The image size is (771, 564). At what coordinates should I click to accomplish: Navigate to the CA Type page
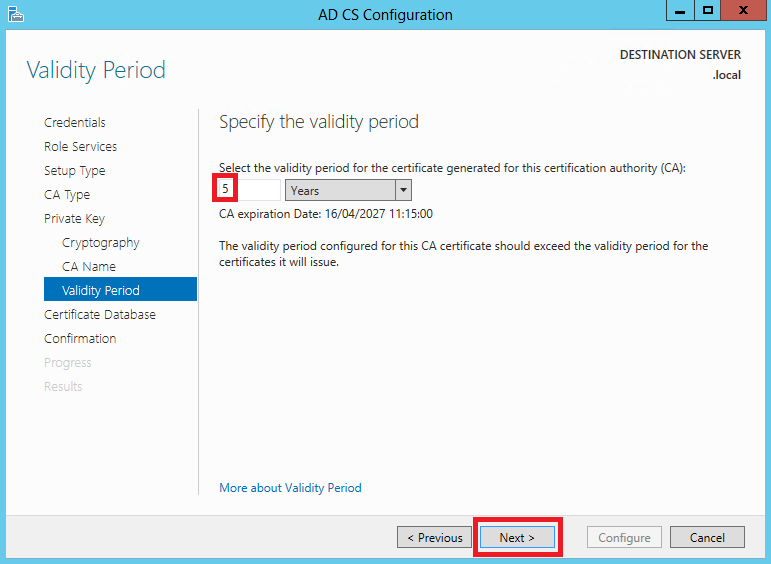[x=67, y=195]
